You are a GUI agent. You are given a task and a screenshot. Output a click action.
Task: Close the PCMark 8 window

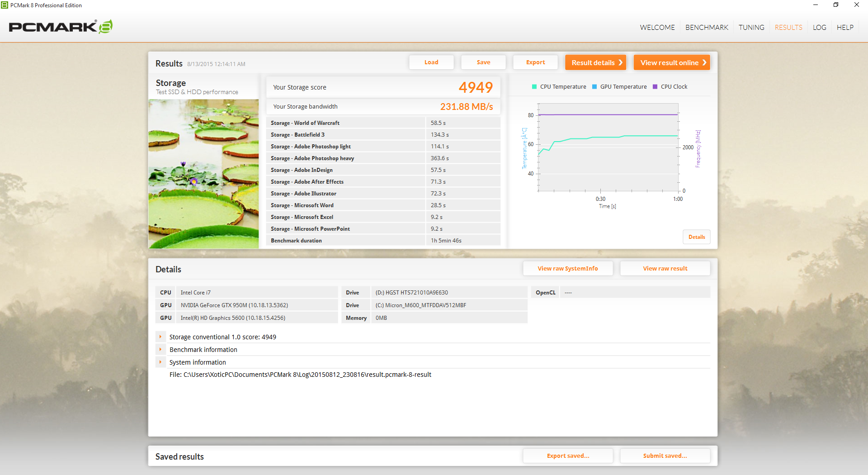click(x=857, y=5)
